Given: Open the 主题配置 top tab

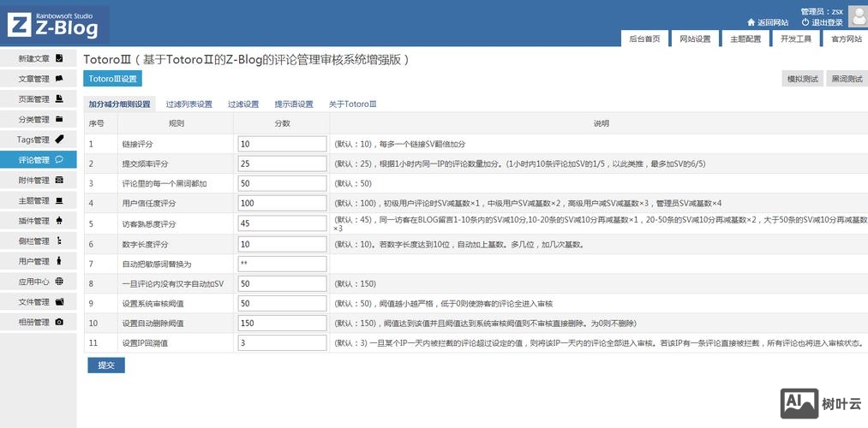Looking at the screenshot, I should (x=745, y=39).
